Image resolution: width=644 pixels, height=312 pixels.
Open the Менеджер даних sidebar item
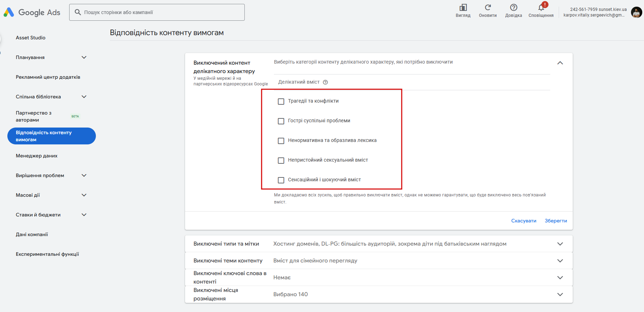(x=37, y=156)
